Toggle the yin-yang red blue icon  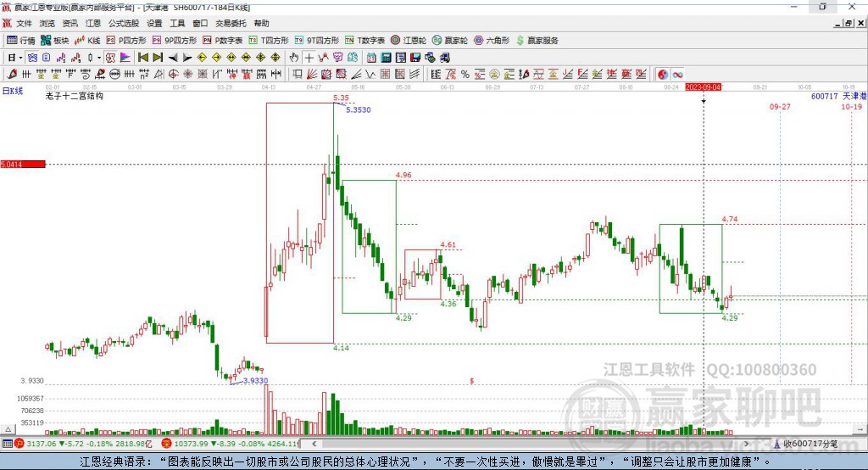click(x=663, y=74)
